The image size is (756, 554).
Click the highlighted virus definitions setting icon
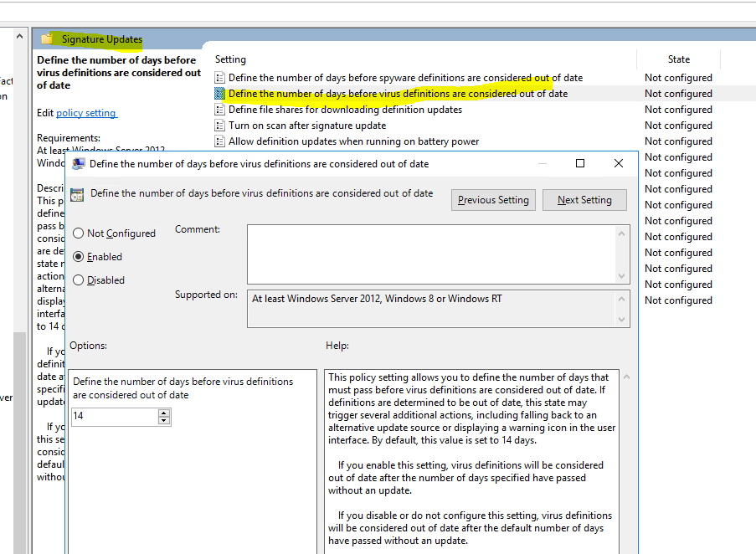point(219,93)
